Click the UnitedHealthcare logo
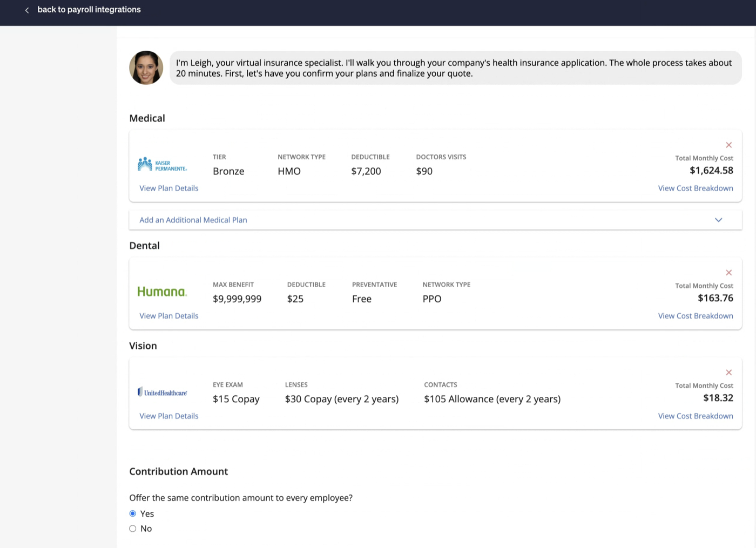Image resolution: width=756 pixels, height=548 pixels. click(x=163, y=392)
